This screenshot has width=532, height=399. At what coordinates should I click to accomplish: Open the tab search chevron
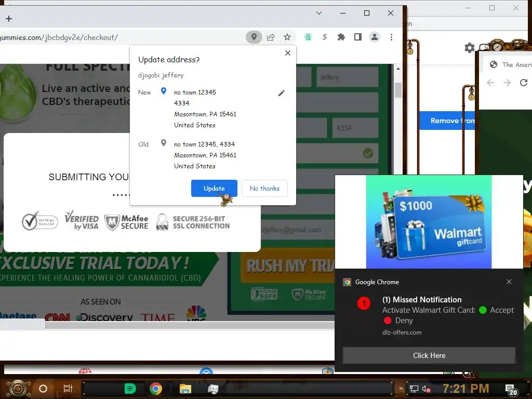click(319, 13)
